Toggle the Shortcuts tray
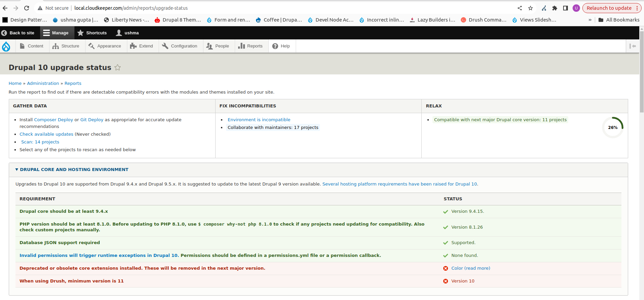 [x=92, y=33]
